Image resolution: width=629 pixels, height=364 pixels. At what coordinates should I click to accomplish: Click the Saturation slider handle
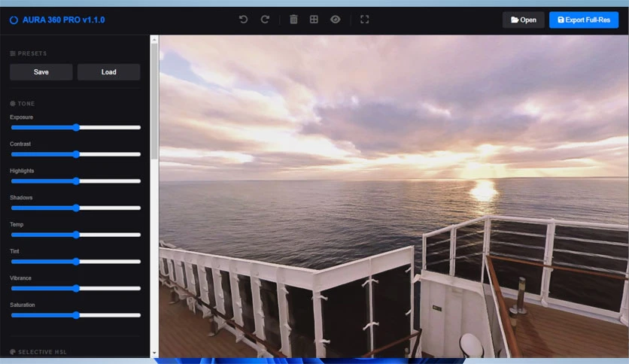click(76, 316)
